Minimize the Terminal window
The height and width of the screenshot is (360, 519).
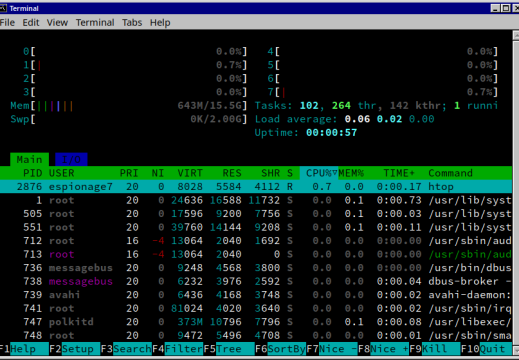click(496, 8)
